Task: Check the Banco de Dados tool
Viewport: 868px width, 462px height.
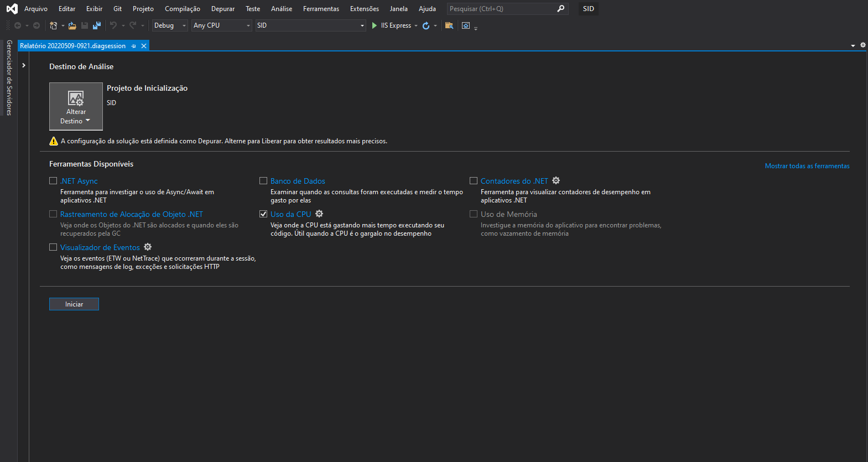Action: coord(263,180)
